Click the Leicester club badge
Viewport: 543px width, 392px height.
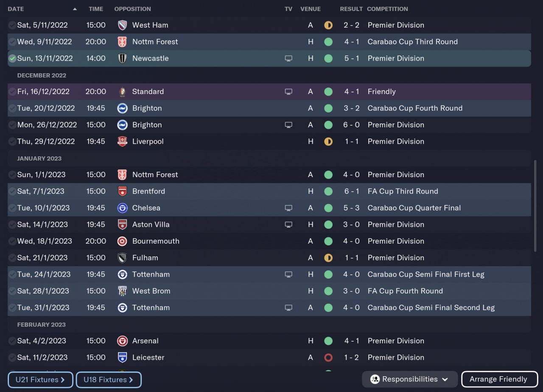(x=122, y=358)
